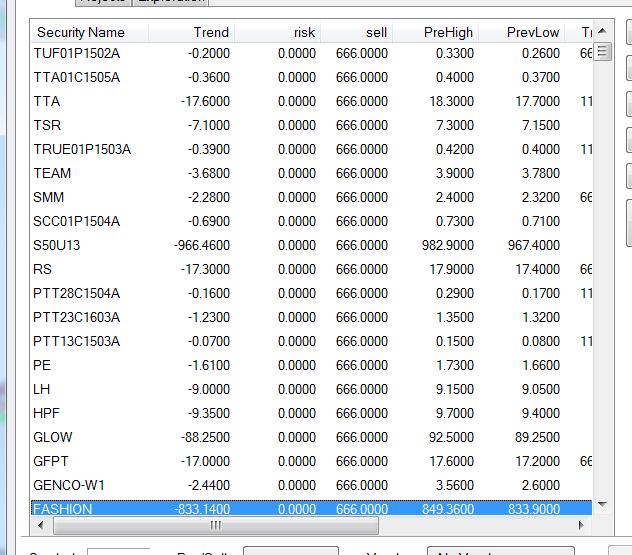
Task: Click PreHigh value 849.3600
Action: pos(448,509)
